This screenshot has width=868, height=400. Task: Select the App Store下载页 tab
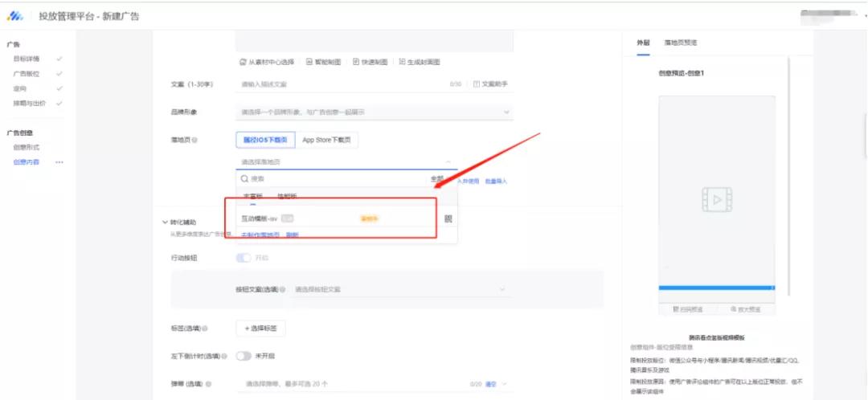point(326,141)
